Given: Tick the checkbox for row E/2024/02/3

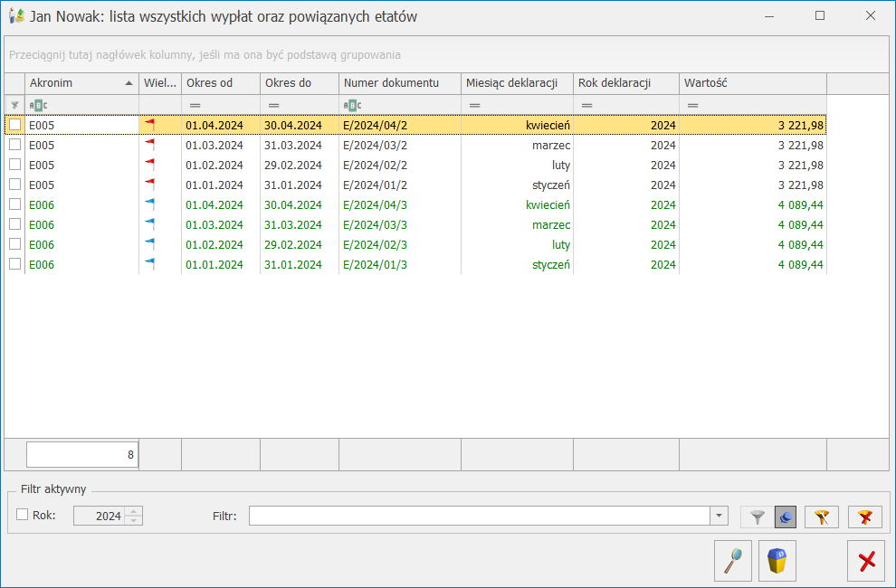Looking at the screenshot, I should [x=14, y=244].
